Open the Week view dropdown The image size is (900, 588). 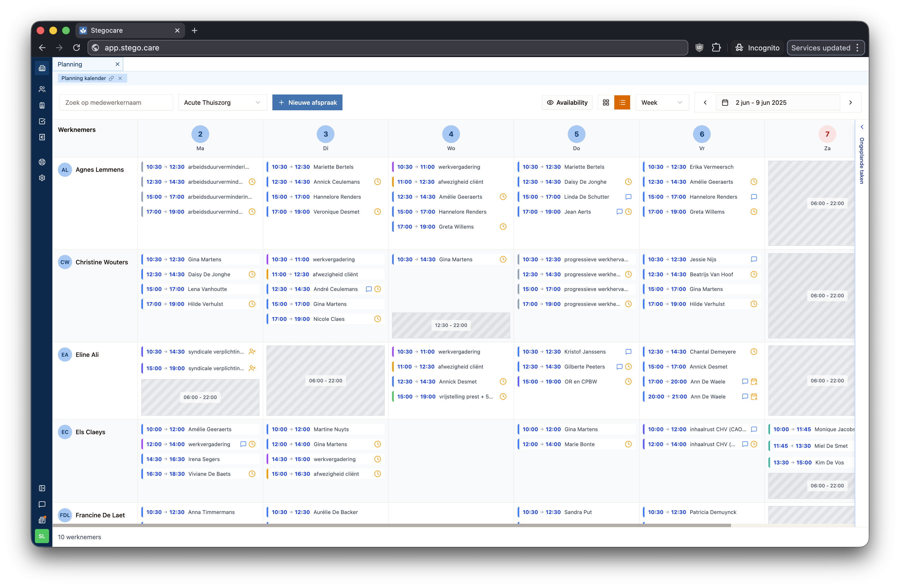pyautogui.click(x=662, y=102)
